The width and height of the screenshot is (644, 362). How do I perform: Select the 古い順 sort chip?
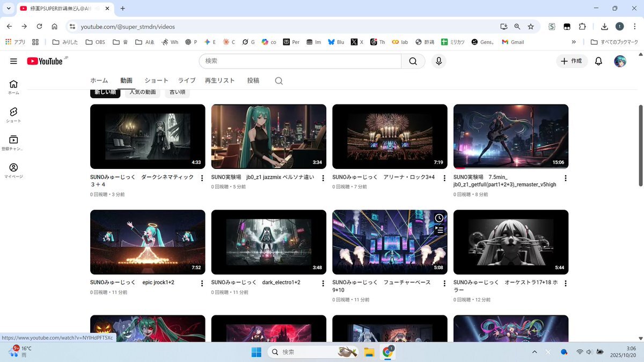click(177, 92)
